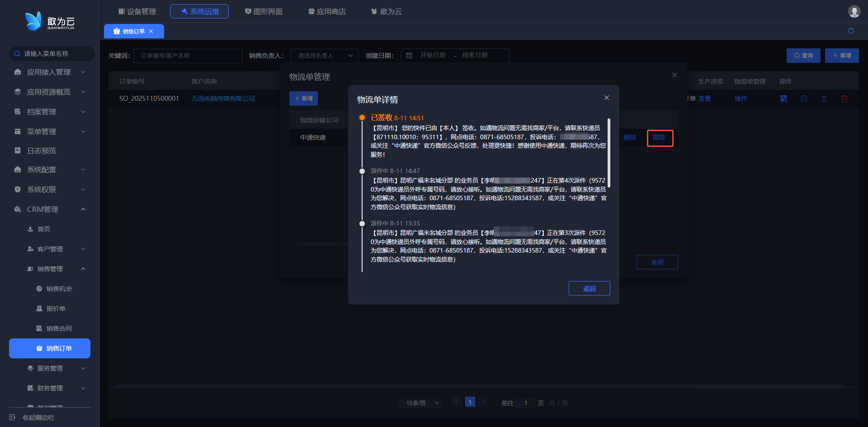Open the 销售负责人 dropdown
The height and width of the screenshot is (427, 868).
coord(325,56)
